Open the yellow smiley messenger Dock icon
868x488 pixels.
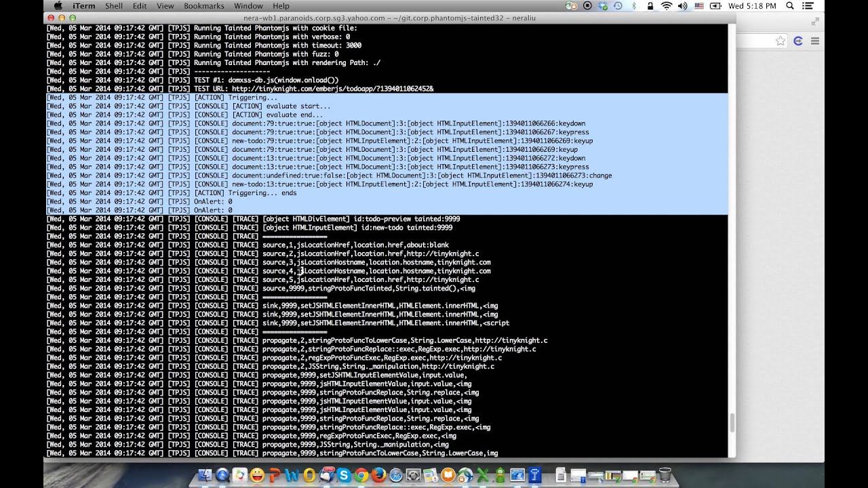coord(257,475)
